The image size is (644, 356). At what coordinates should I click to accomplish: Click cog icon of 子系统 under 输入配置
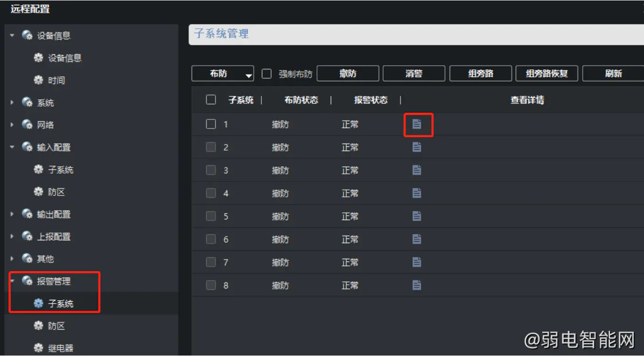tap(39, 170)
